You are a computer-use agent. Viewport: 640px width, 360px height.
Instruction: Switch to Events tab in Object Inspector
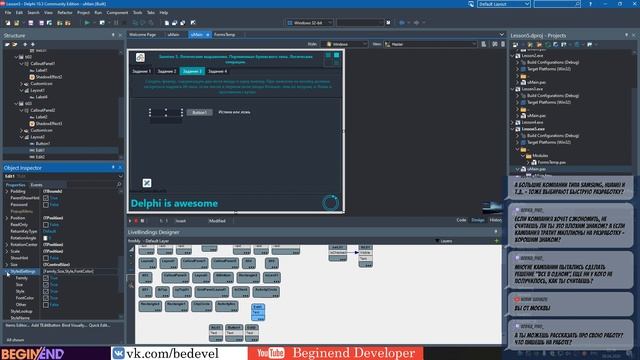(x=36, y=185)
